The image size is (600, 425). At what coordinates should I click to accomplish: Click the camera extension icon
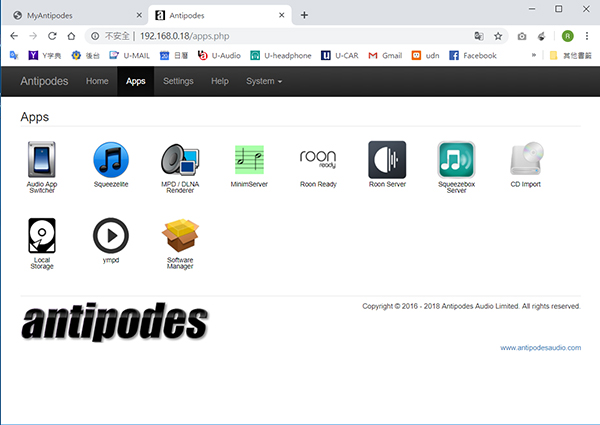click(x=522, y=36)
